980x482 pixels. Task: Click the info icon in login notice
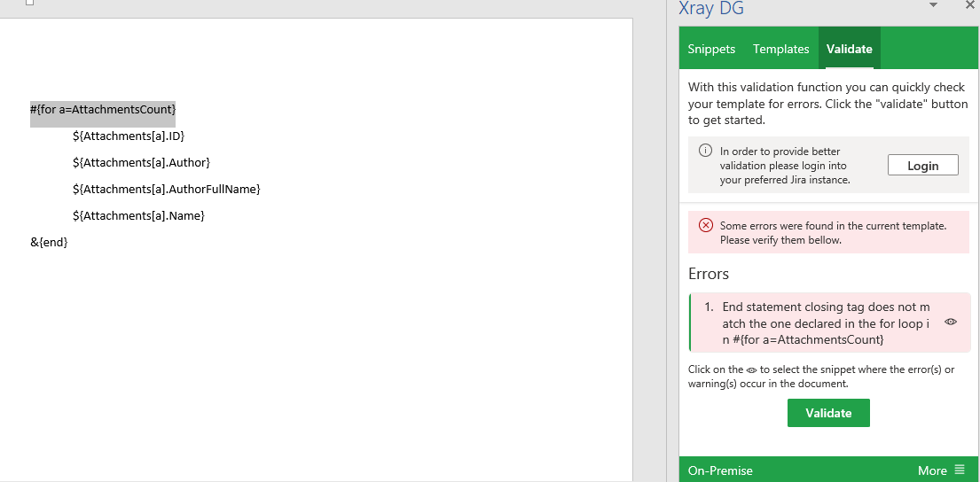coord(705,151)
